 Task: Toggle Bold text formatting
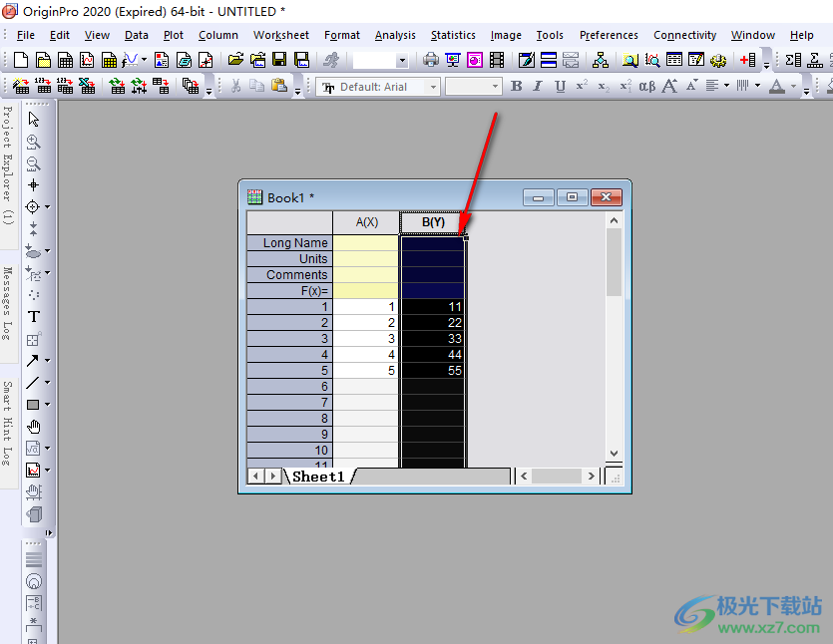516,86
